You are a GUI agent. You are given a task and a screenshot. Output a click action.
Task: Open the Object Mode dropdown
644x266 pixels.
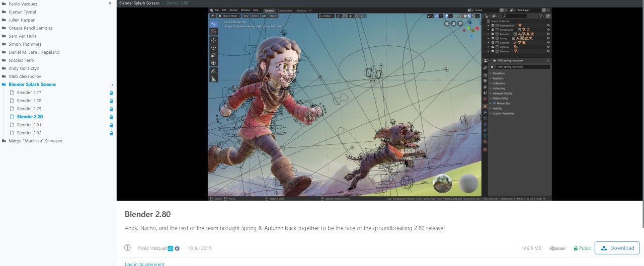pyautogui.click(x=228, y=16)
